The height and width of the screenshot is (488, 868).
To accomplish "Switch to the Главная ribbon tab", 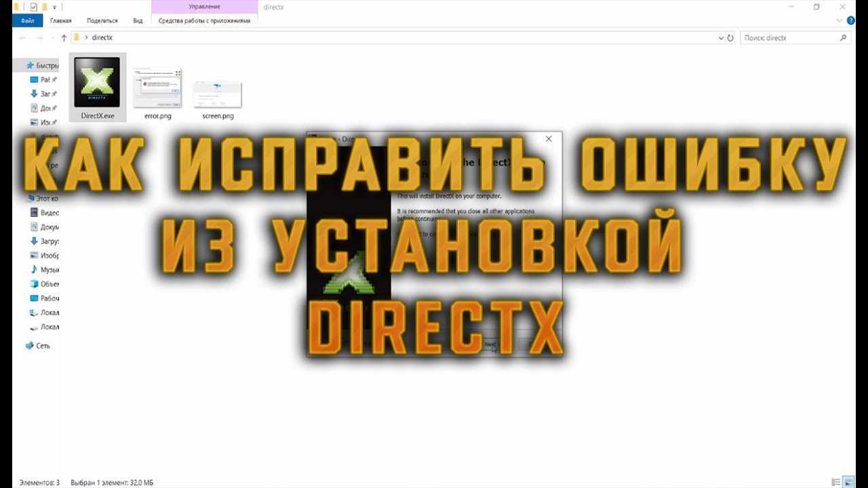I will (x=60, y=21).
